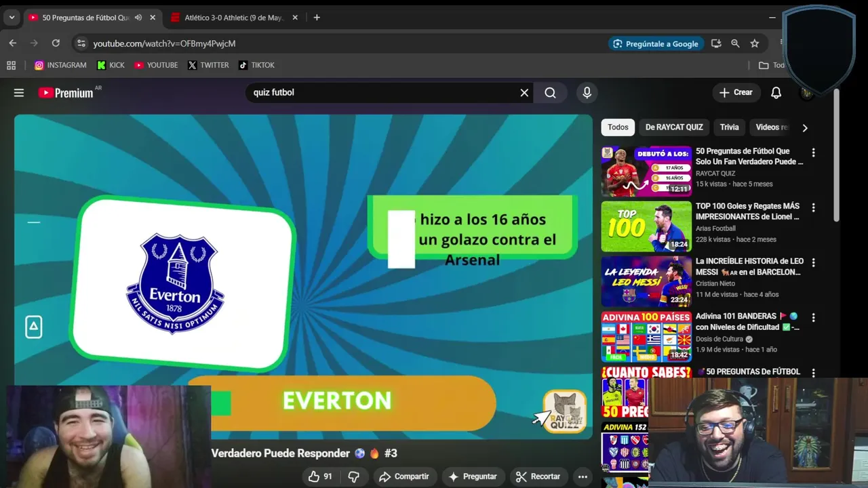Click the page vertical scrollbar

coord(836,156)
